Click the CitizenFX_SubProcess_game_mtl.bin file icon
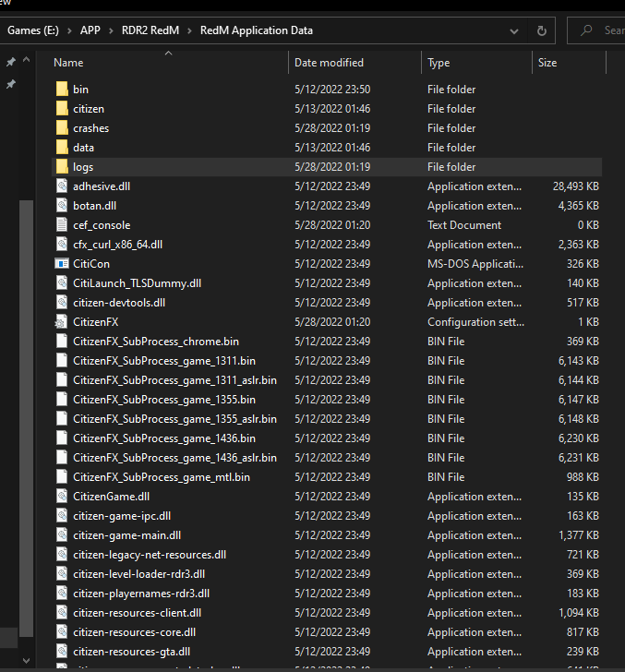625x672 pixels. click(62, 476)
